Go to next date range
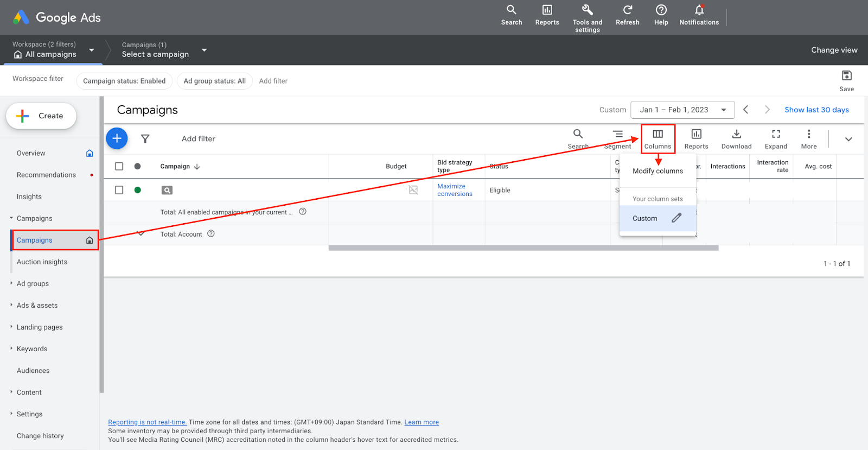 [767, 110]
